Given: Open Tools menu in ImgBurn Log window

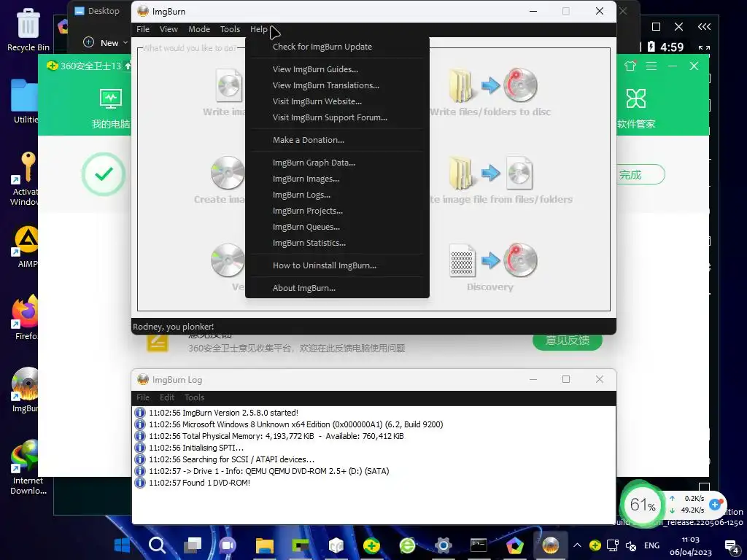Looking at the screenshot, I should pos(194,397).
